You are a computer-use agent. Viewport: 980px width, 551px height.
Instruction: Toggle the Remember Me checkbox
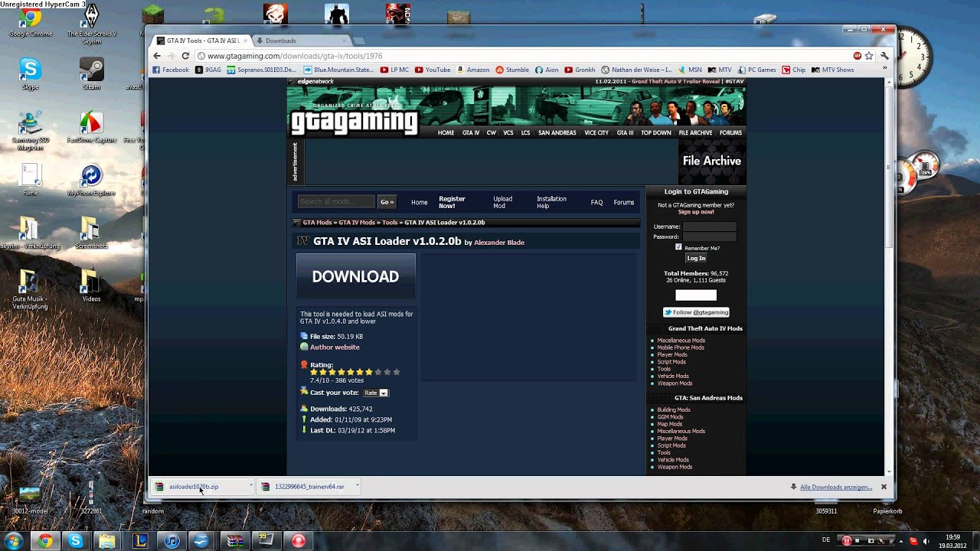[x=678, y=247]
